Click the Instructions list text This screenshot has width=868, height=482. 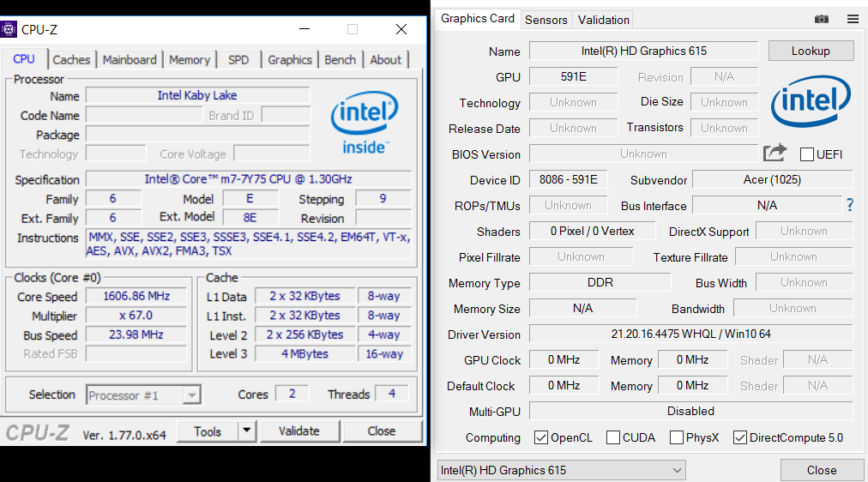(x=249, y=244)
